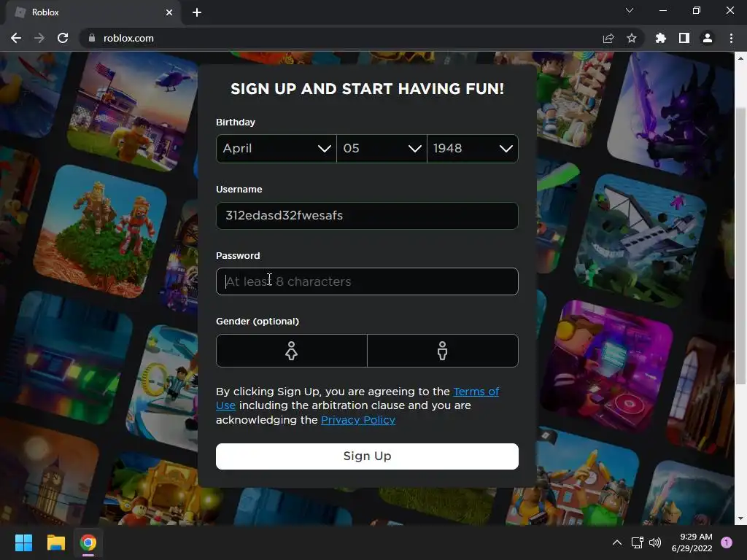
Task: View site info via lock icon
Action: [92, 38]
